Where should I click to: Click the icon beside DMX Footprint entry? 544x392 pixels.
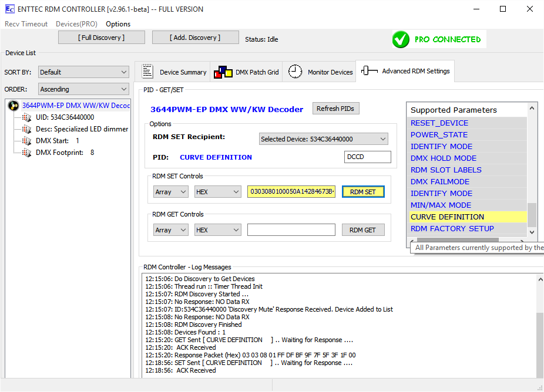pos(26,153)
